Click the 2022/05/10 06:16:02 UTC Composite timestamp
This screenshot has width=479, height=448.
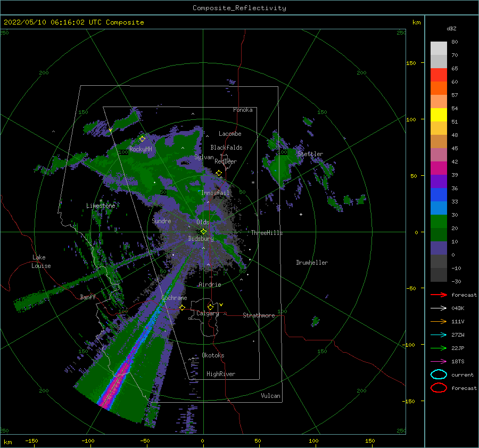pyautogui.click(x=73, y=22)
